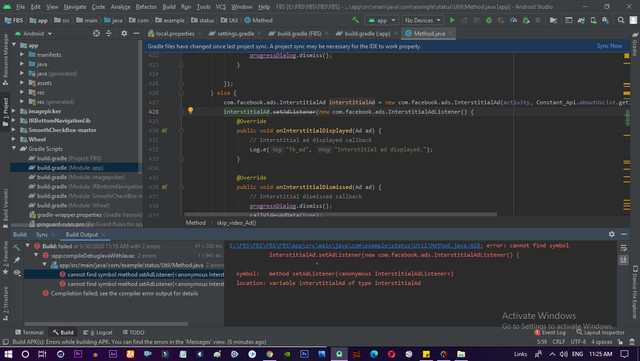640x361 pixels.
Task: Run the app with the green play button
Action: [452, 20]
